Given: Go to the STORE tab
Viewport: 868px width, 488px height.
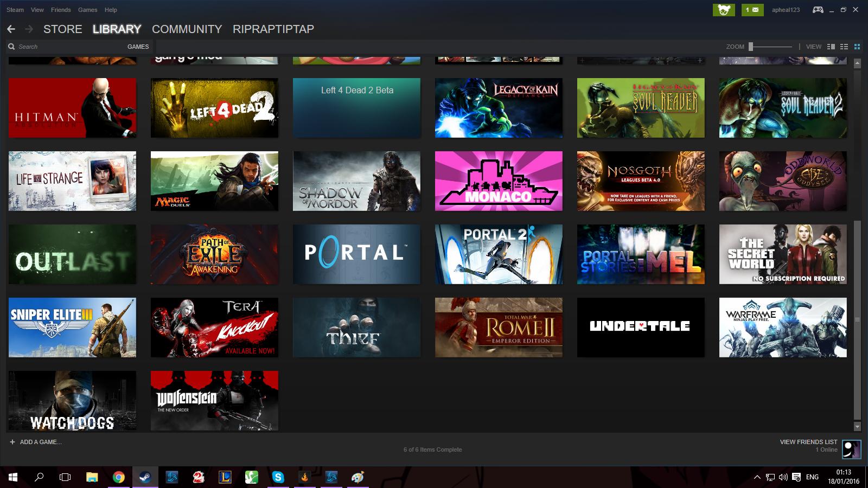Looking at the screenshot, I should point(63,29).
